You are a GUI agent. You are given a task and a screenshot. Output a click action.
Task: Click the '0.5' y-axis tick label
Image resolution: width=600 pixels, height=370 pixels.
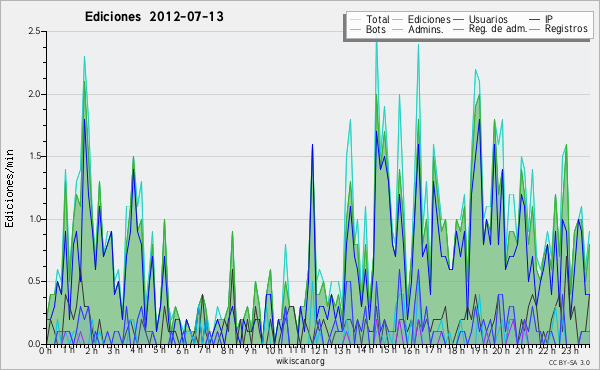[x=34, y=281]
